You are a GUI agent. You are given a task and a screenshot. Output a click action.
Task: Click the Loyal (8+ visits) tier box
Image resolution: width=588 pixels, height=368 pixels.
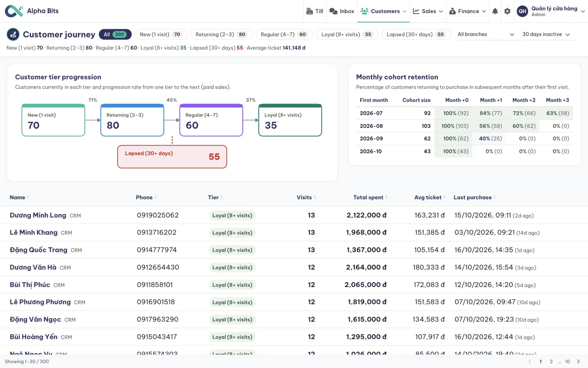[x=290, y=120]
